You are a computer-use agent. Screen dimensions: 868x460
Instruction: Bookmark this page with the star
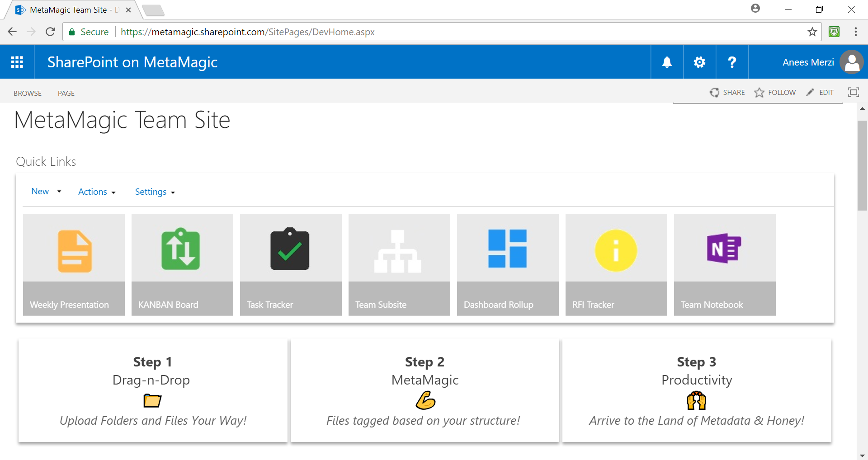point(812,32)
